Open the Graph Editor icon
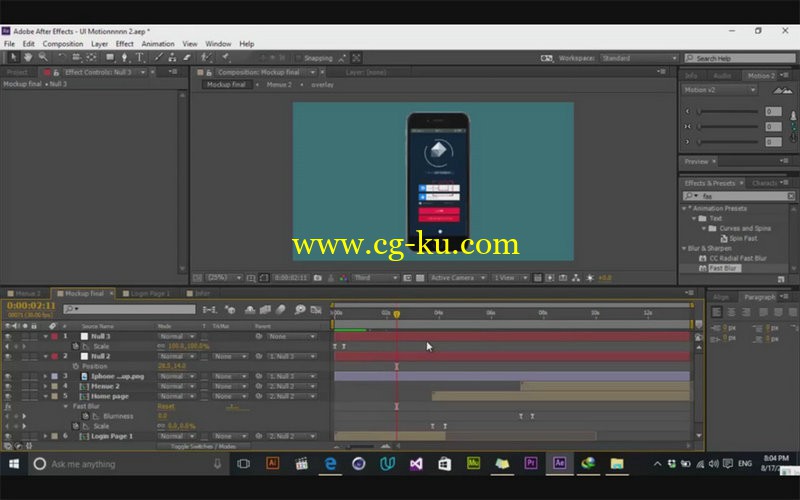800x500 pixels. [316, 310]
